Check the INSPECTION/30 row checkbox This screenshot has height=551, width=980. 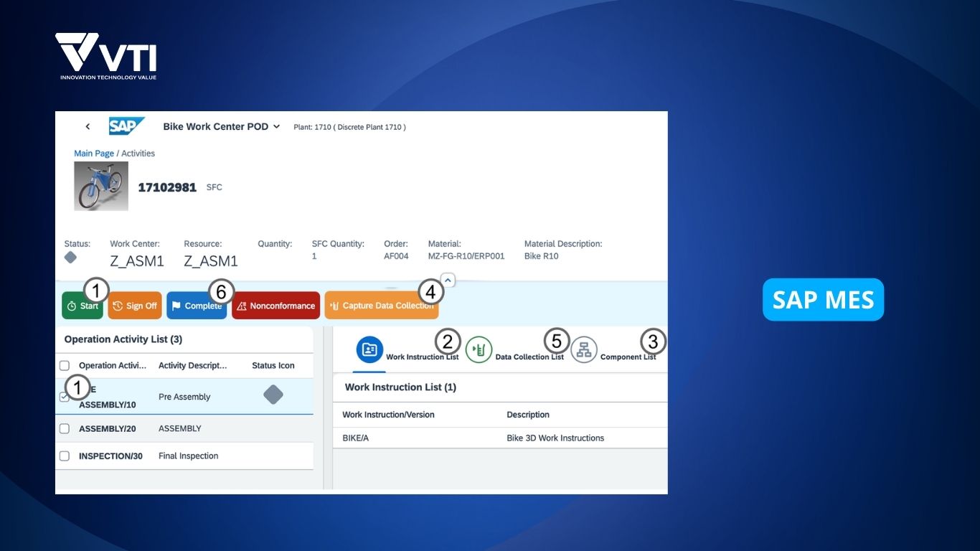click(65, 456)
